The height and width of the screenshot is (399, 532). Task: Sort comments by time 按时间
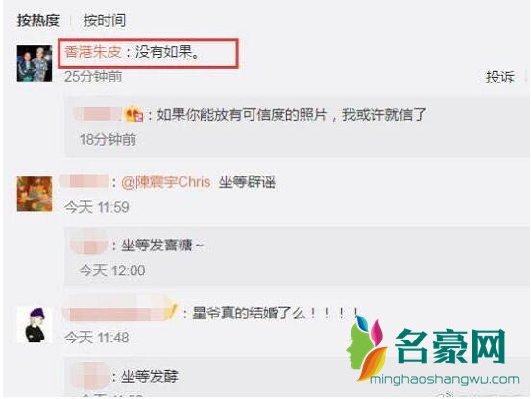coord(105,21)
